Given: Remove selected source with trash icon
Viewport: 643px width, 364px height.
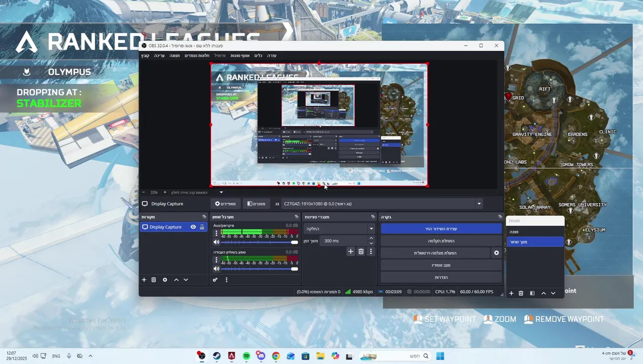Looking at the screenshot, I should (x=154, y=280).
